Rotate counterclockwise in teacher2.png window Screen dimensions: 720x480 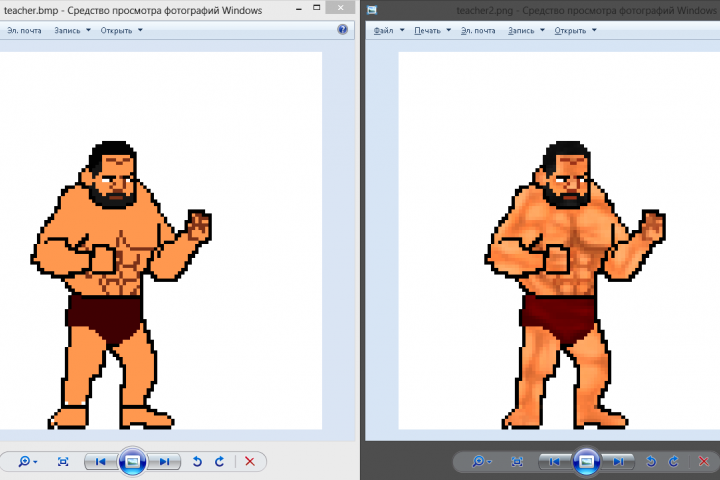click(x=651, y=462)
